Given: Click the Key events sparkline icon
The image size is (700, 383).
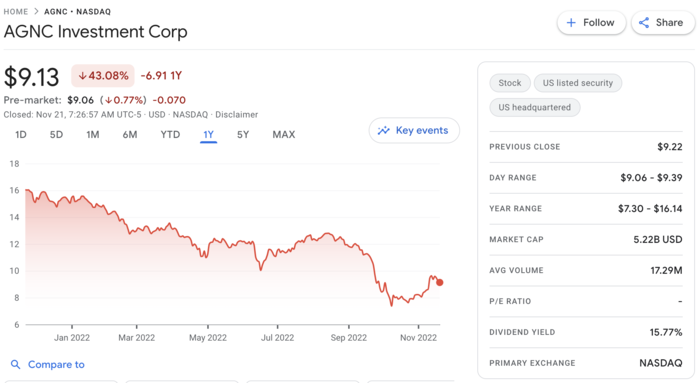Looking at the screenshot, I should coord(383,130).
